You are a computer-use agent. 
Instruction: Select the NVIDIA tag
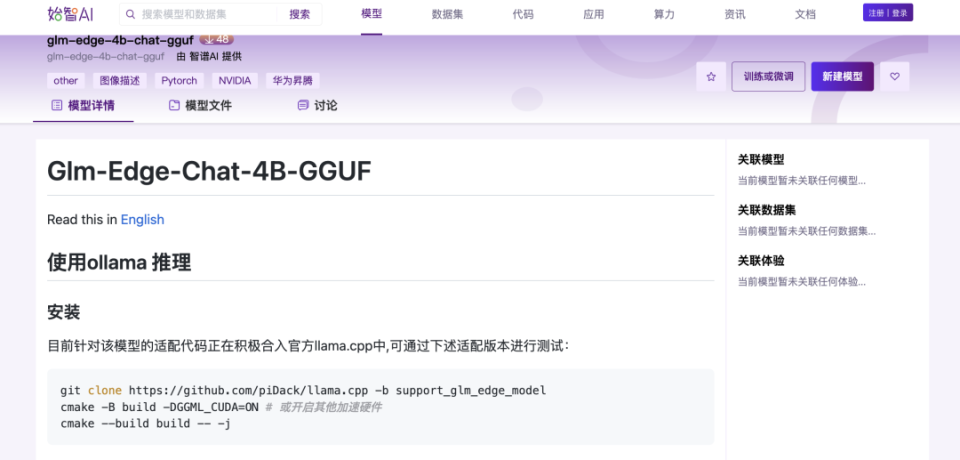235,81
